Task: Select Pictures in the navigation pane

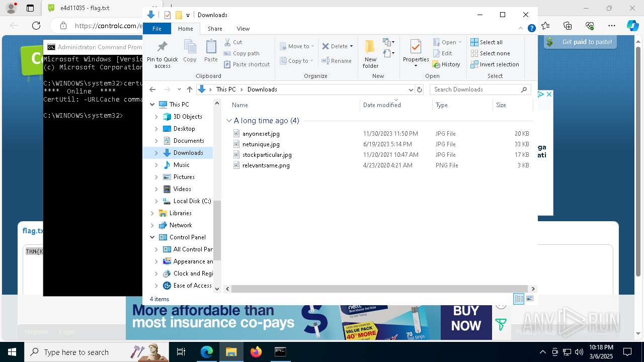Action: tap(184, 177)
